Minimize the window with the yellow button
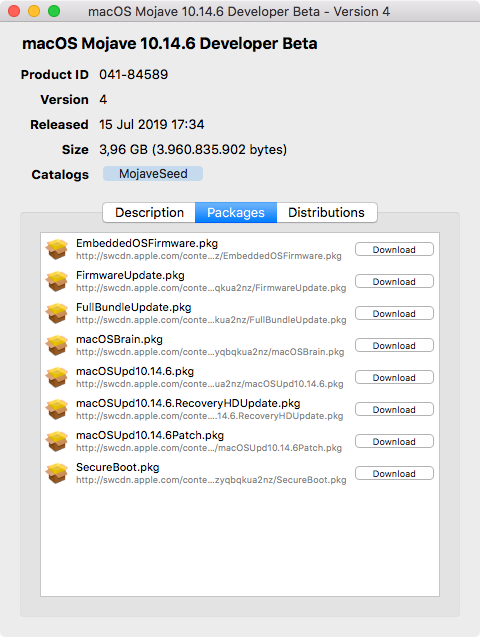Image resolution: width=480 pixels, height=637 pixels. [34, 11]
